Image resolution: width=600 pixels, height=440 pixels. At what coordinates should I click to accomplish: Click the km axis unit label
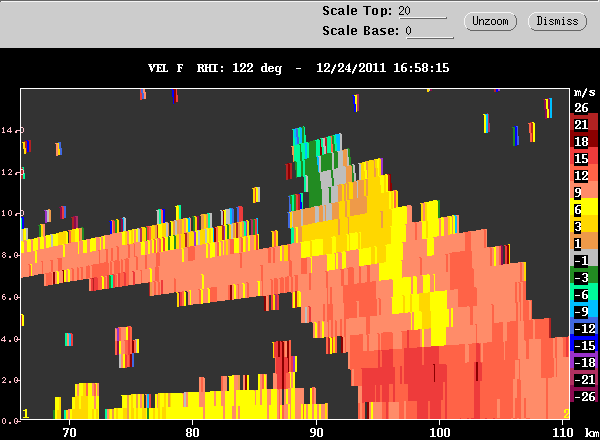coord(592,433)
